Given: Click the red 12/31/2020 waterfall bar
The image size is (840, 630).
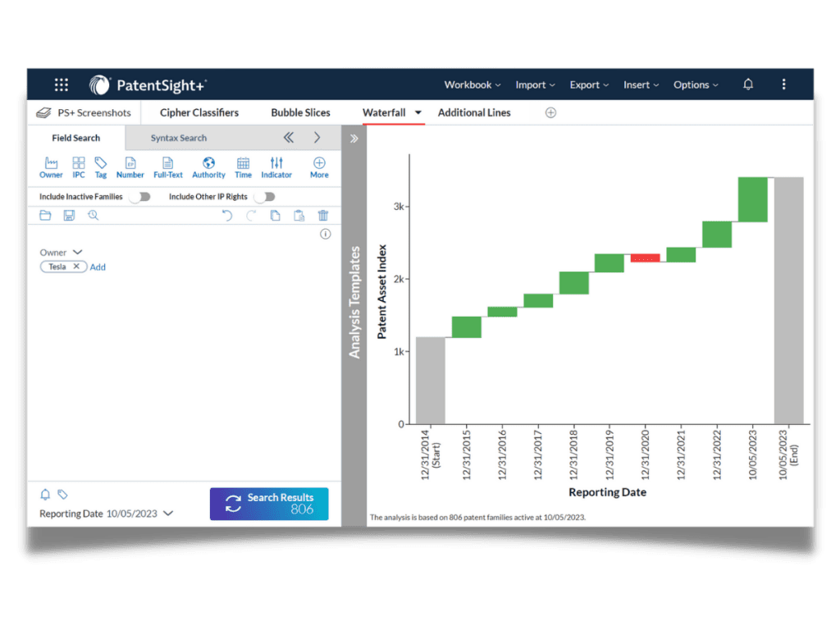Looking at the screenshot, I should (x=645, y=258).
